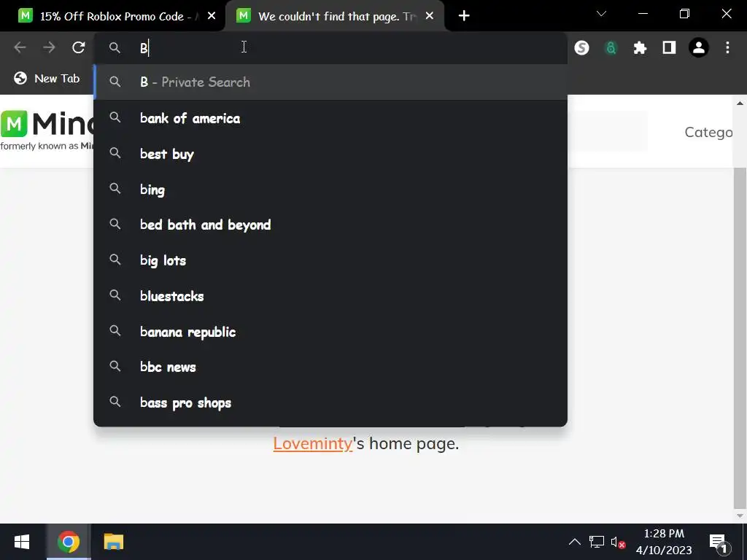Choose the bluestacks suggestion

tap(330, 296)
